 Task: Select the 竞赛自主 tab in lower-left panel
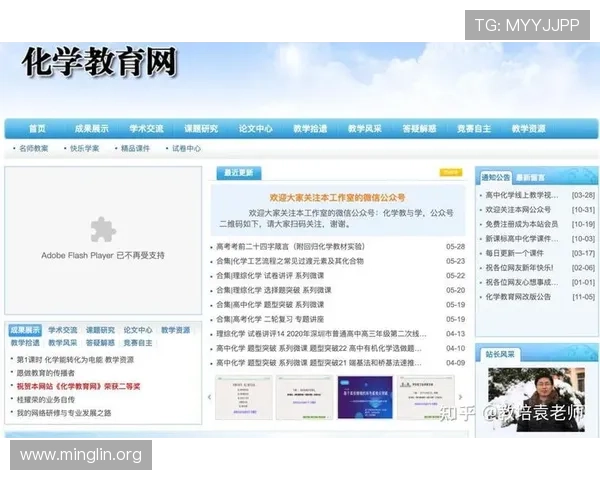138,343
